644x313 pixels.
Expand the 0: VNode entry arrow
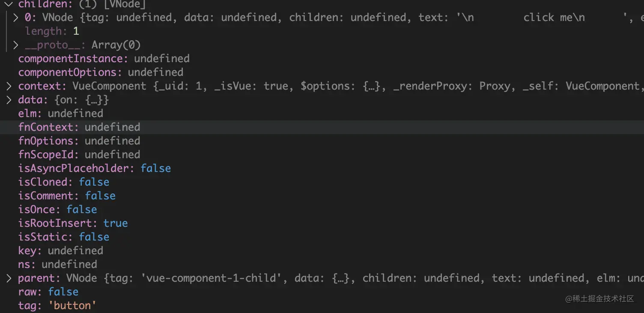click(x=16, y=18)
